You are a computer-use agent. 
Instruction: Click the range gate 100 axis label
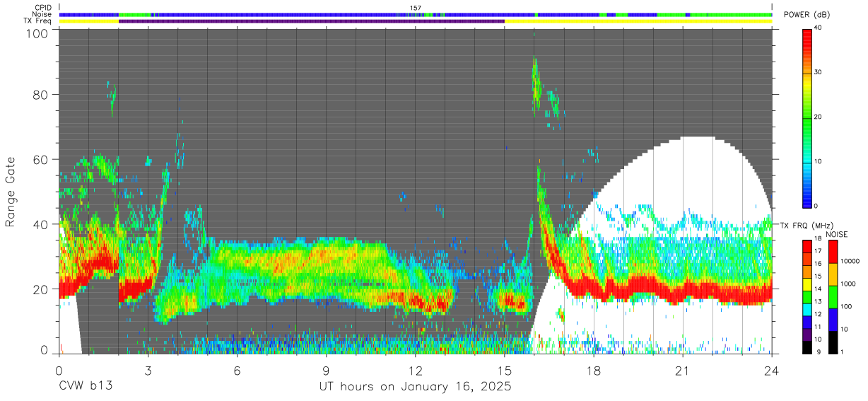point(38,33)
